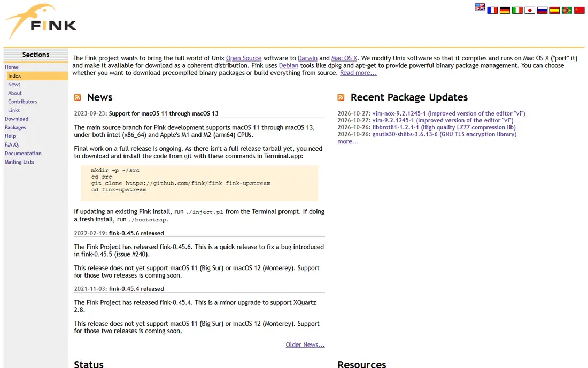This screenshot has height=368, width=588.
Task: Select the Portuguese/Brazilian flag icon
Action: [567, 11]
